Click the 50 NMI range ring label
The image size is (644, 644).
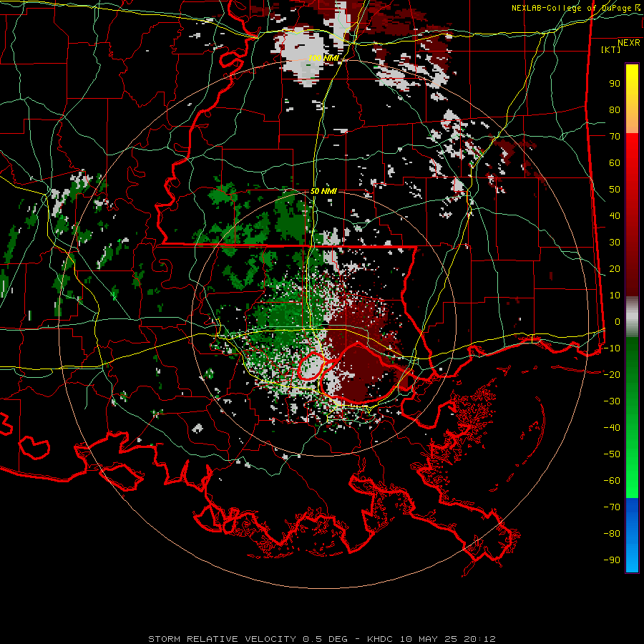pyautogui.click(x=323, y=191)
